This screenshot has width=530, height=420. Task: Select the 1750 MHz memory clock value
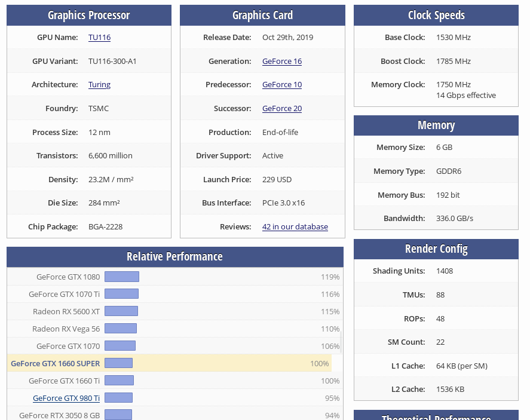pyautogui.click(x=454, y=84)
